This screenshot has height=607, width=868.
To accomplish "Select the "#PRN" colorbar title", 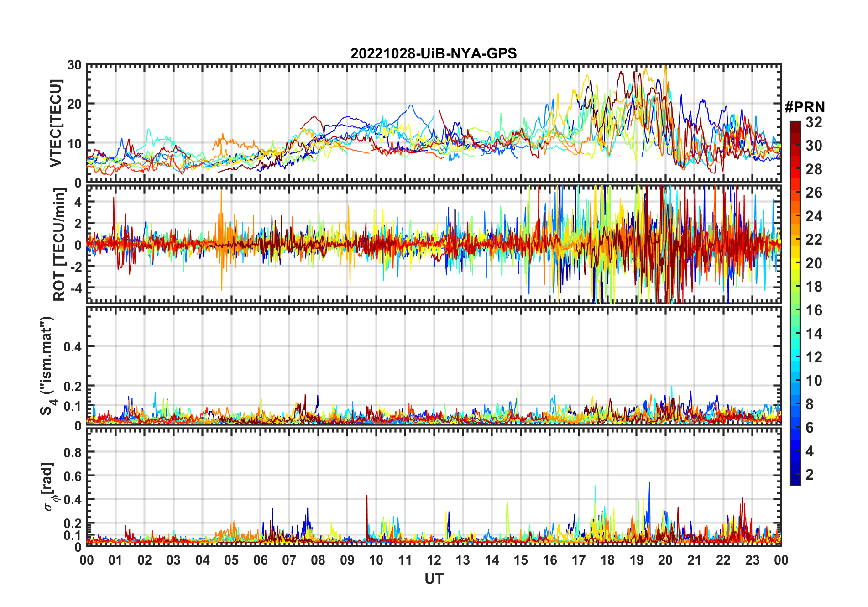I will tap(805, 107).
